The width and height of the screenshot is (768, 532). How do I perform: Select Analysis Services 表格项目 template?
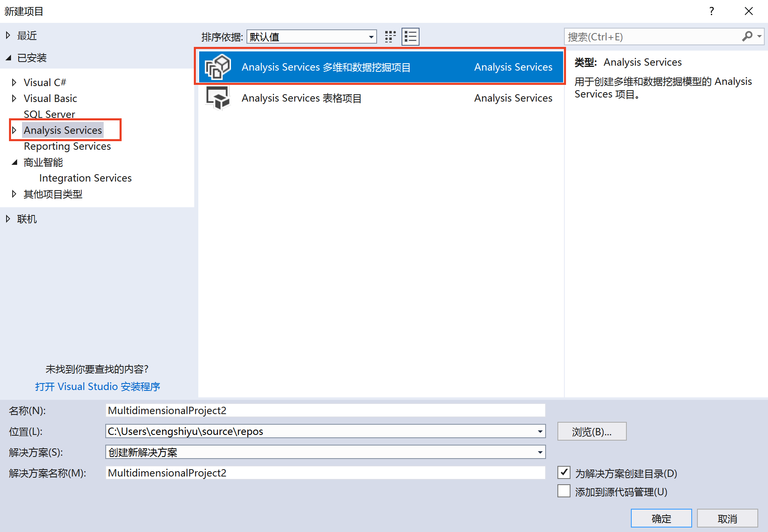coord(381,98)
